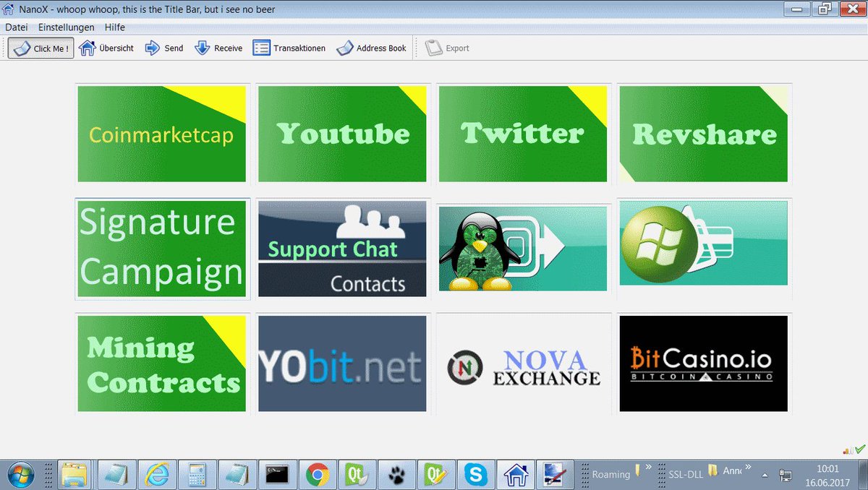Open the Windows Start menu
868x490 pixels.
(x=20, y=475)
